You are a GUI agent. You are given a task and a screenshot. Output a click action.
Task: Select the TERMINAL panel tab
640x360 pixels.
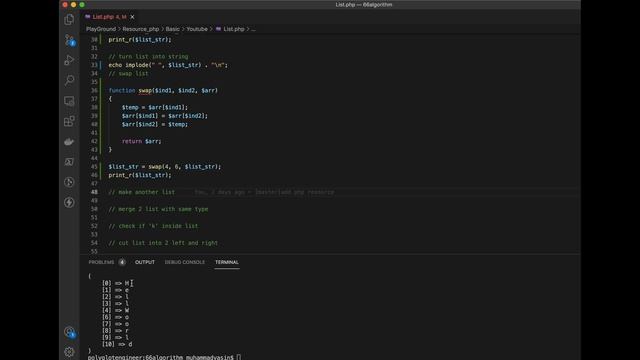point(227,262)
